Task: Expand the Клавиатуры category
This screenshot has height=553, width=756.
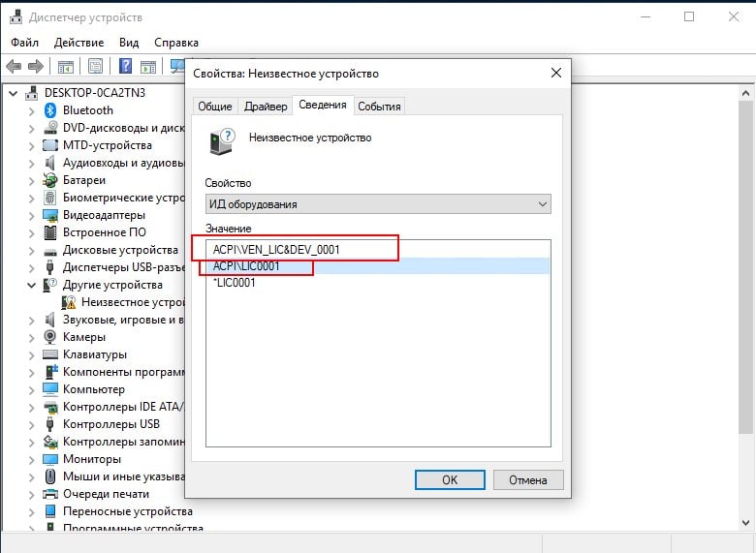Action: point(32,355)
